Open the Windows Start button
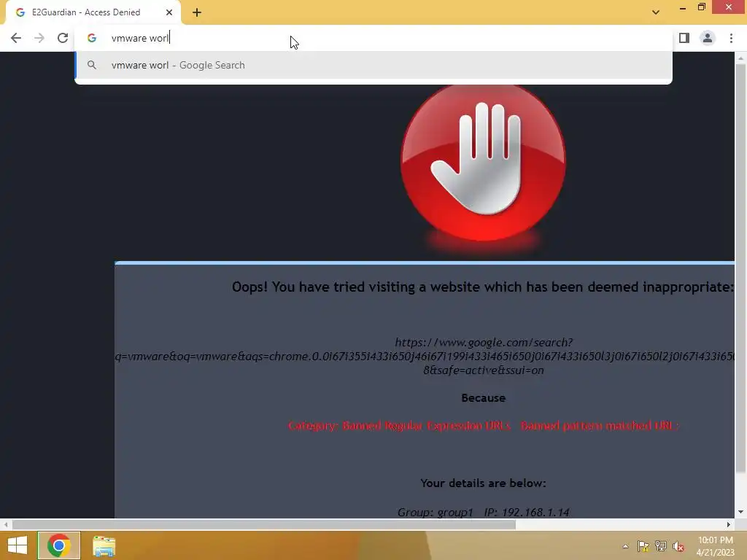The image size is (747, 560). [x=18, y=545]
